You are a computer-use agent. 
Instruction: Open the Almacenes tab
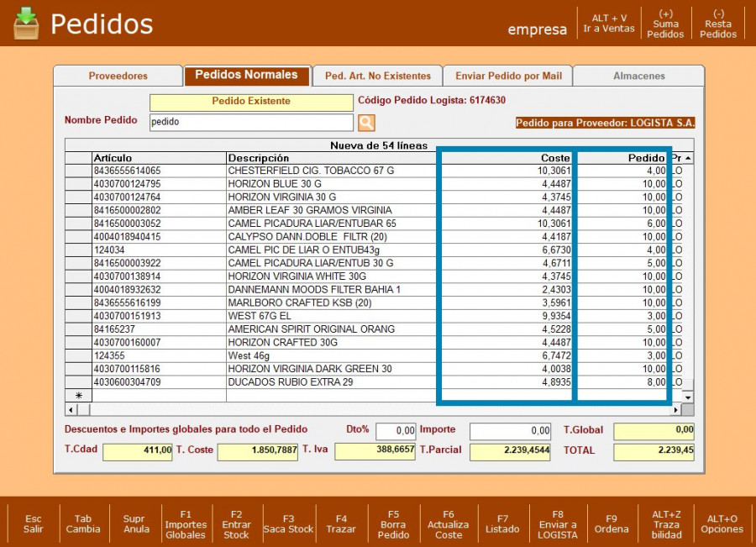(638, 76)
